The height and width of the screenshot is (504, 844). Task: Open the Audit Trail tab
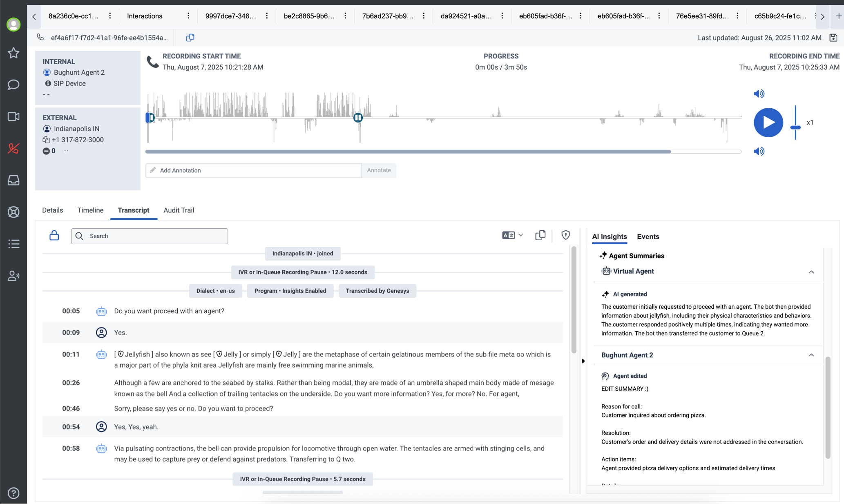(x=179, y=210)
